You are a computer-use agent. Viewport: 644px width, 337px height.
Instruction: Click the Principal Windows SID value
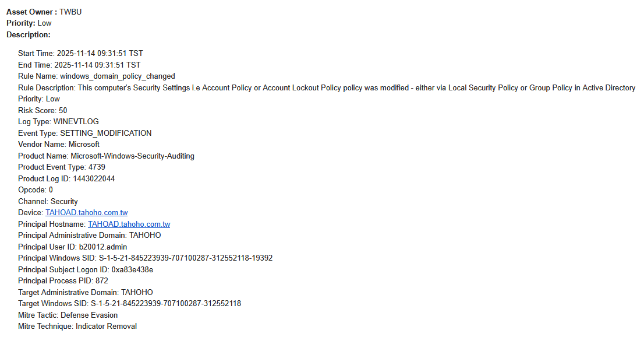[x=182, y=258]
